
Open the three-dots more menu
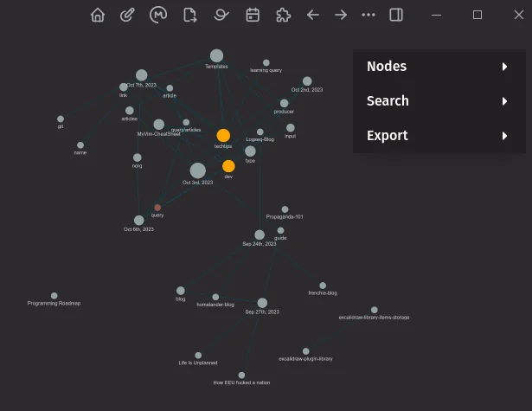(x=369, y=15)
